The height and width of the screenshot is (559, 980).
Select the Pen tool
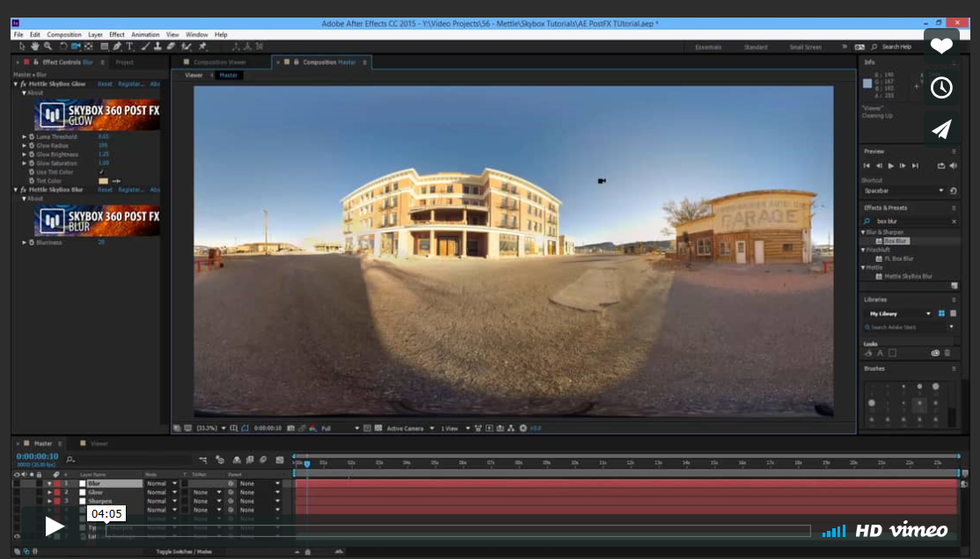[x=117, y=47]
